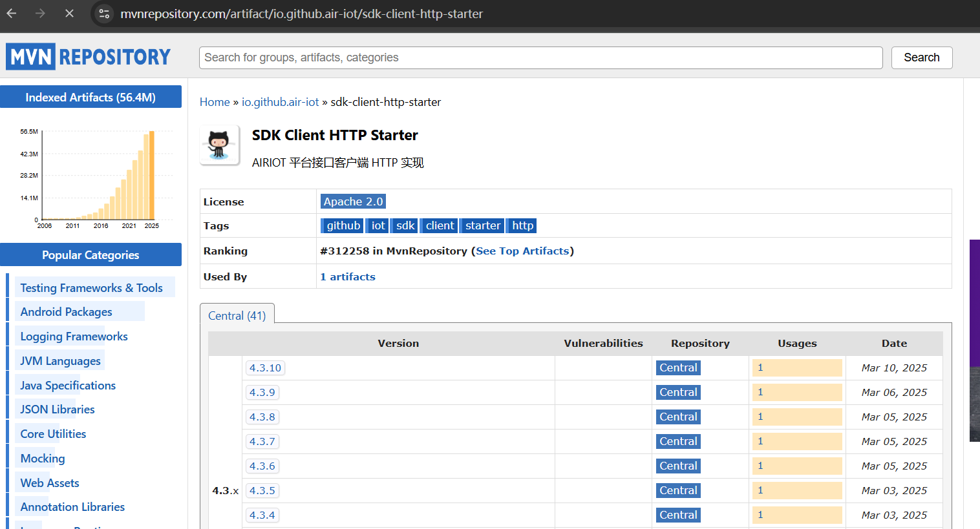Click the Version column header
Viewport: 980px width, 529px height.
pyautogui.click(x=398, y=344)
